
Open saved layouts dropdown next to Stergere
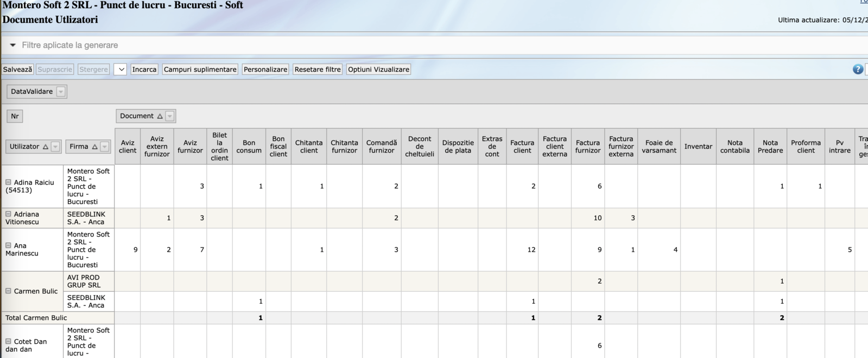pyautogui.click(x=121, y=69)
